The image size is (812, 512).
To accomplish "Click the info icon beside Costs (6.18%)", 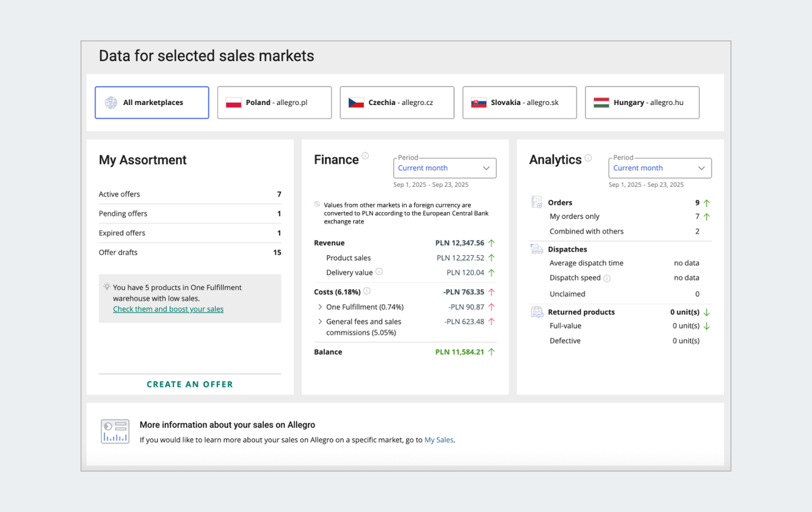I will point(366,291).
